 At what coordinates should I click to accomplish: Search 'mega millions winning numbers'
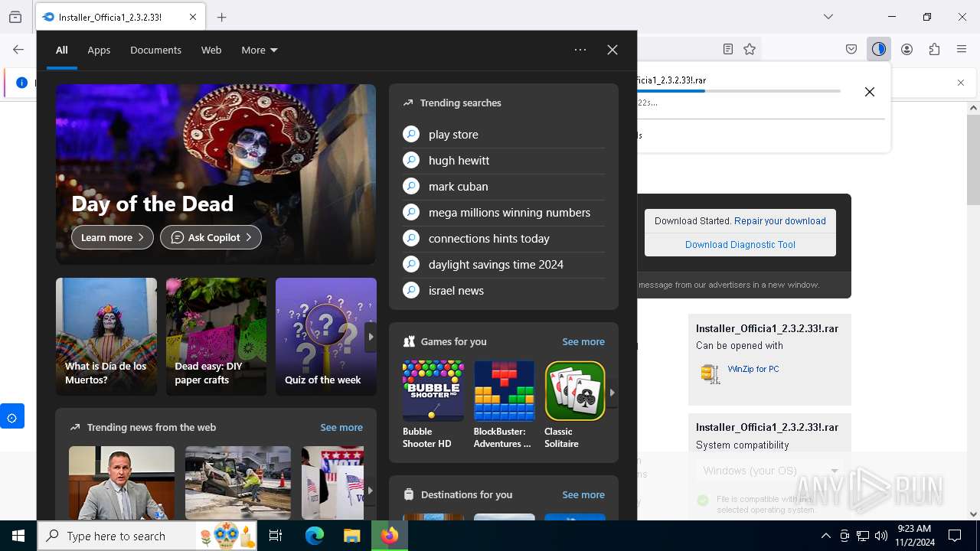click(504, 212)
